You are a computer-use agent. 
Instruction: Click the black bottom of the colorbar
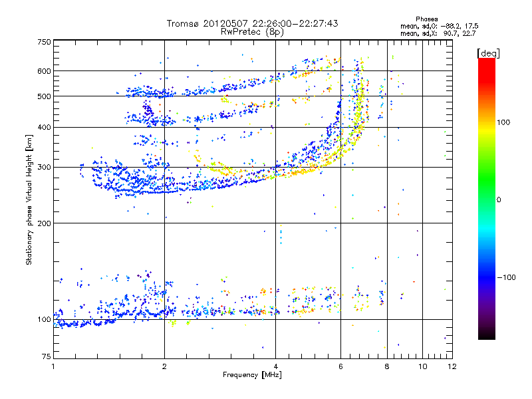coord(487,334)
